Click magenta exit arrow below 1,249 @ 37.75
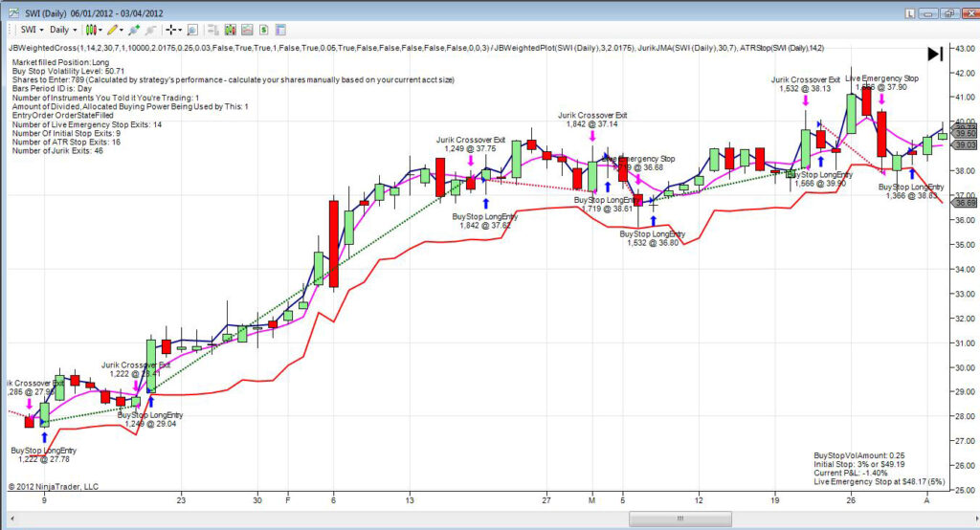This screenshot has width=980, height=530. coord(471,161)
